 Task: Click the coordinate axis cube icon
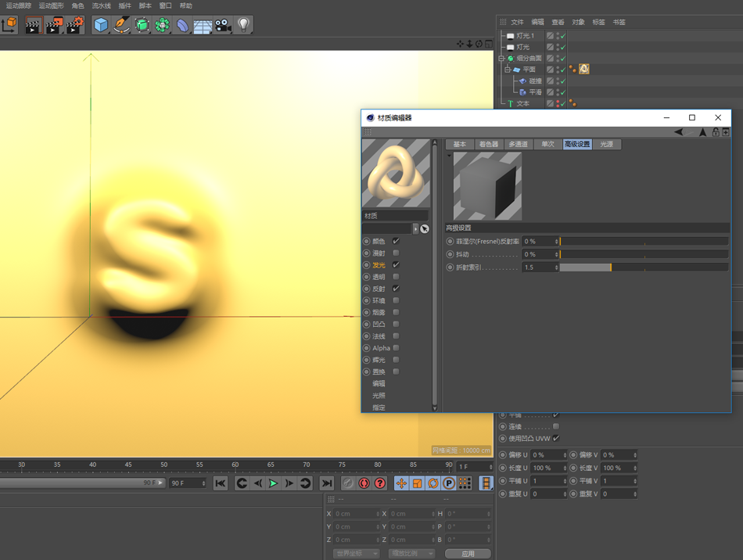click(9, 24)
